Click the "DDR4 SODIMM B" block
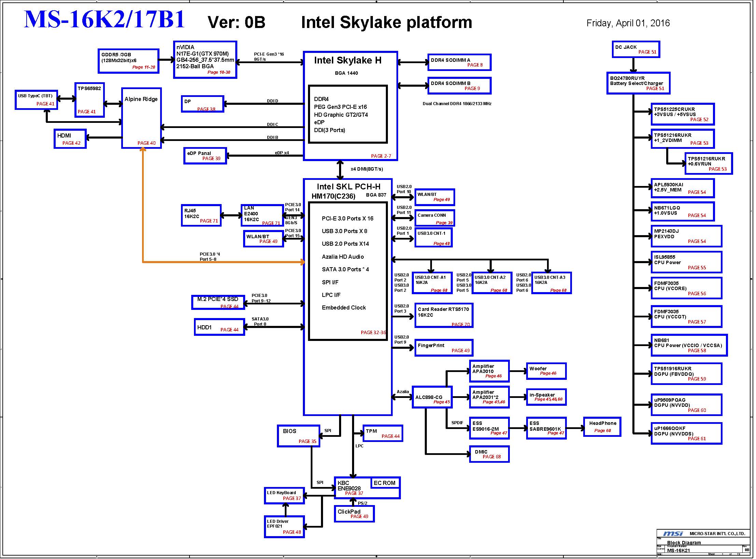This screenshot has height=559, width=756. click(x=459, y=86)
